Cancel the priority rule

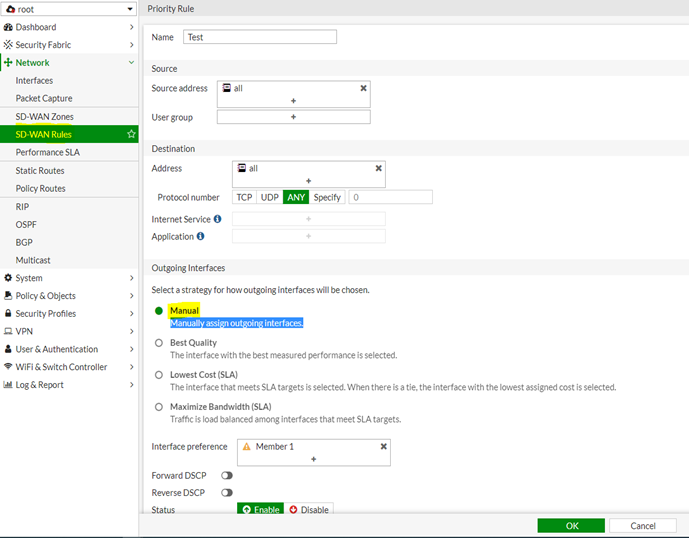[642, 526]
